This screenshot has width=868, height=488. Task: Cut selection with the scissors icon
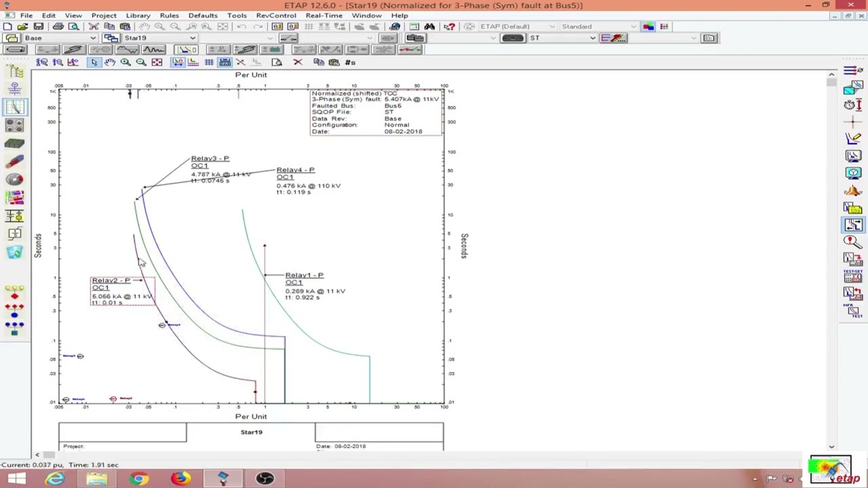[94, 26]
